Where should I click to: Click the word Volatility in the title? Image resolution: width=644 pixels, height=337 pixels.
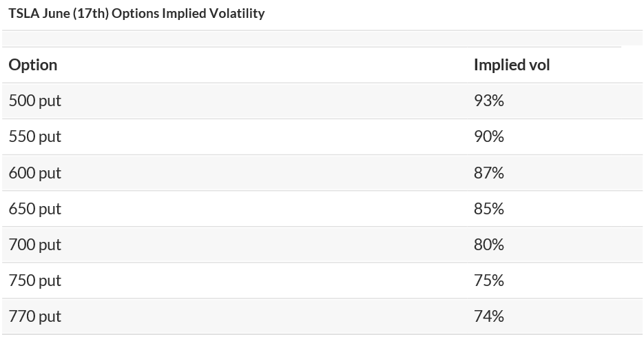click(x=236, y=13)
